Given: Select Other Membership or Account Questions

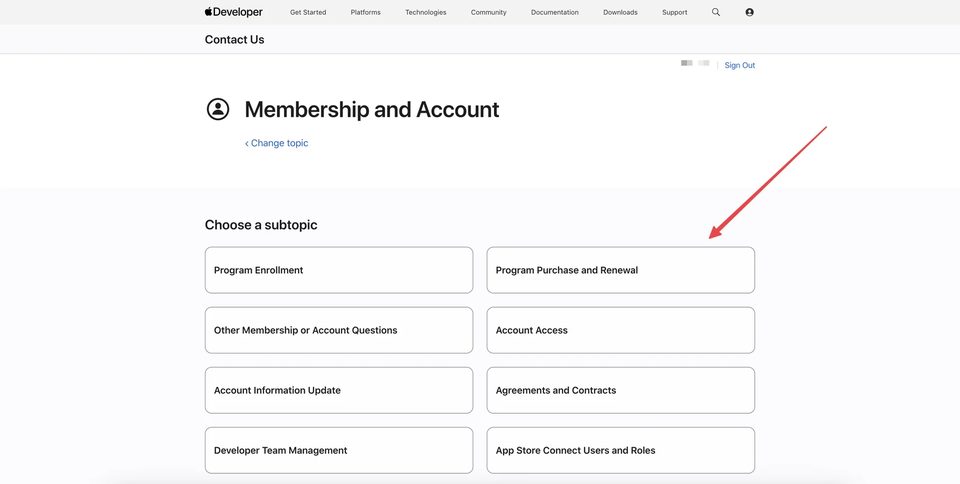Looking at the screenshot, I should pyautogui.click(x=339, y=330).
